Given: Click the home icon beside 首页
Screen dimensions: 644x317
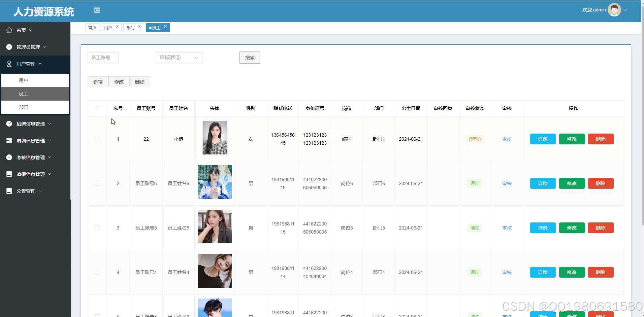Looking at the screenshot, I should coord(9,30).
